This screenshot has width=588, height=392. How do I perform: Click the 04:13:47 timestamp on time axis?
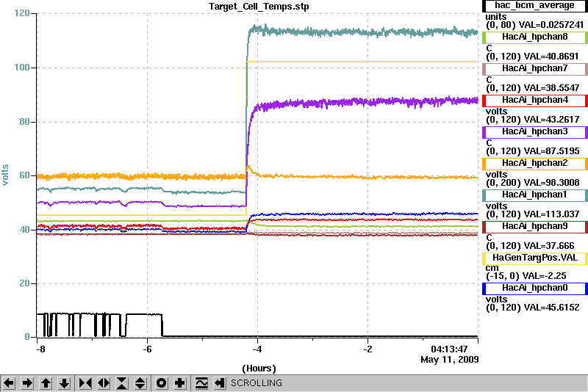tap(449, 349)
